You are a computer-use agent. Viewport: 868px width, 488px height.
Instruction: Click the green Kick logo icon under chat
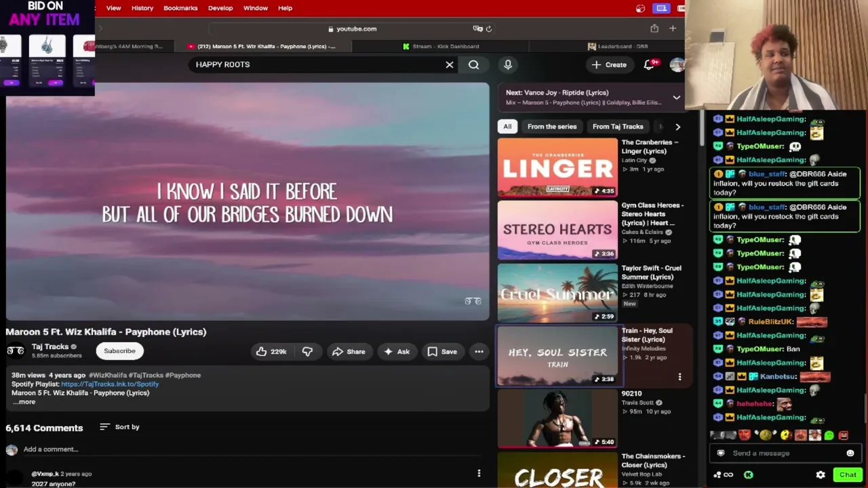pos(749,475)
